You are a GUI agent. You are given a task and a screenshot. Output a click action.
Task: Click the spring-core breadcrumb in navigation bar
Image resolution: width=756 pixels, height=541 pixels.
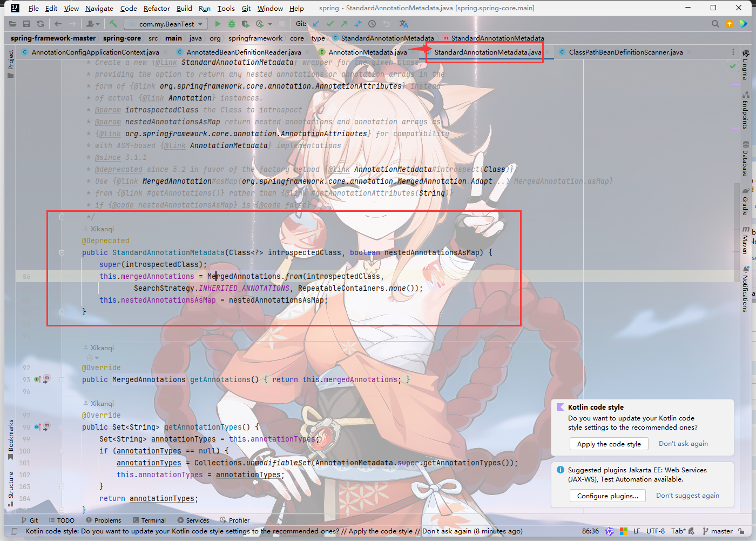(122, 38)
